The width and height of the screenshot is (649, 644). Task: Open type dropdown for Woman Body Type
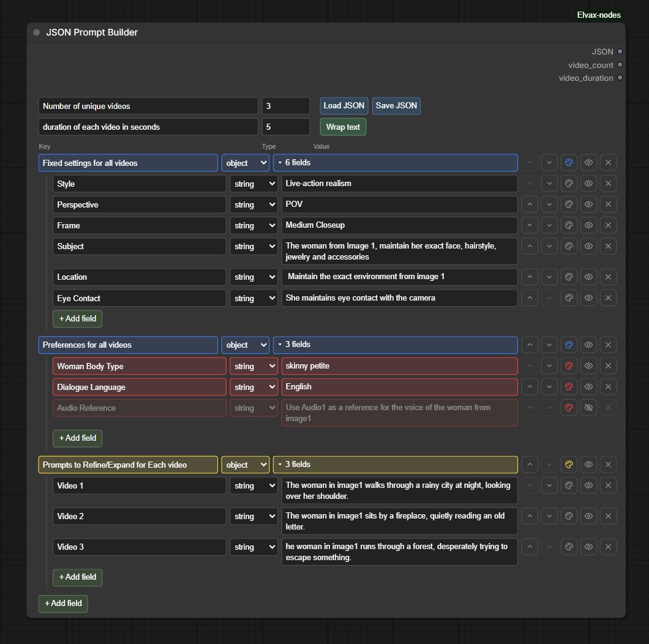coord(253,366)
